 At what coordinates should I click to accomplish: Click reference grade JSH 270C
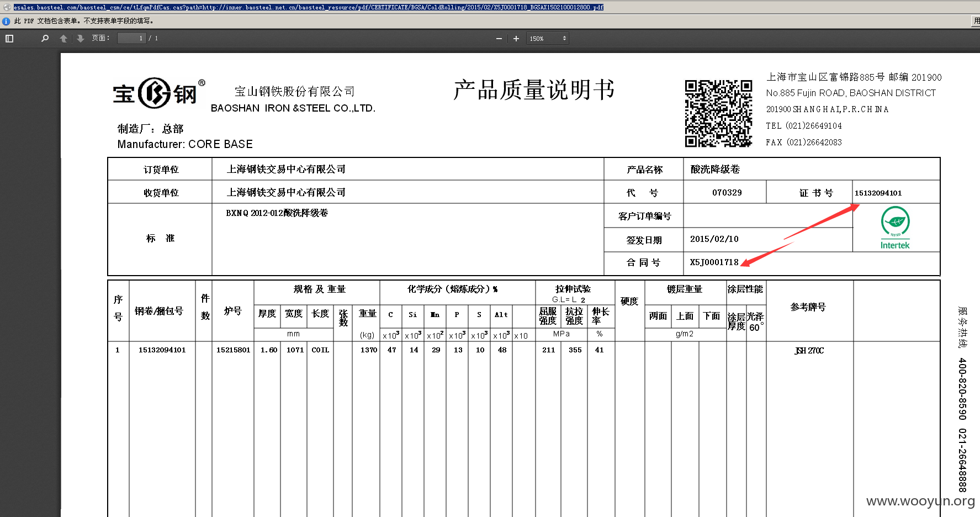click(809, 351)
